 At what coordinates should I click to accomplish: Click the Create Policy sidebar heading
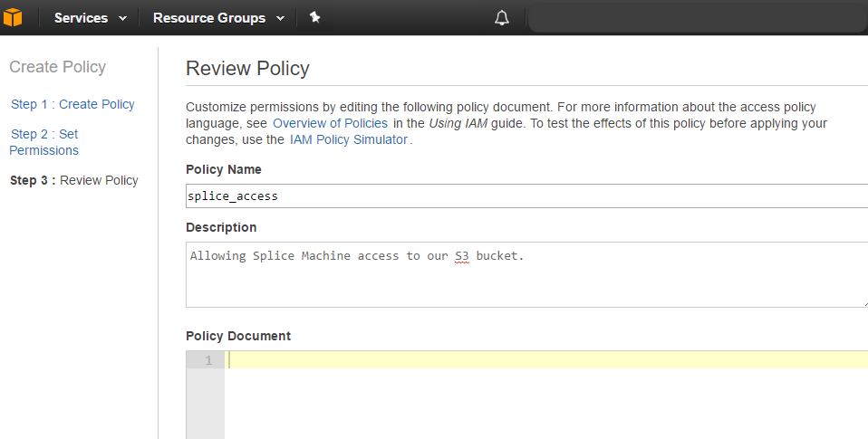(58, 67)
